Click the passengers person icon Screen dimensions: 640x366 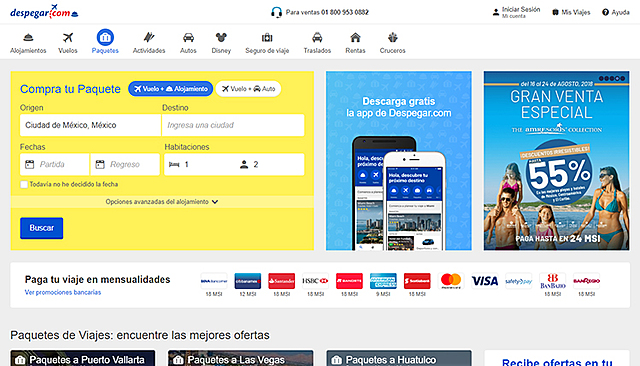[244, 164]
